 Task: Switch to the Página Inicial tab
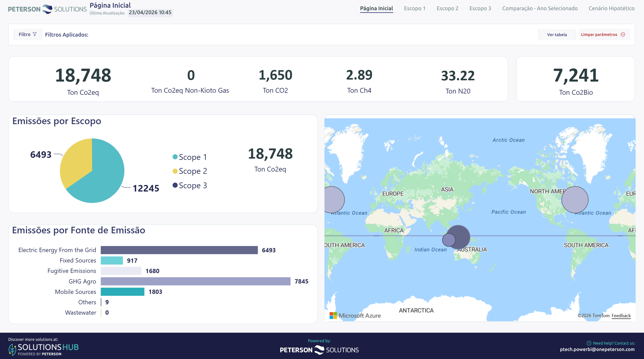pos(376,8)
